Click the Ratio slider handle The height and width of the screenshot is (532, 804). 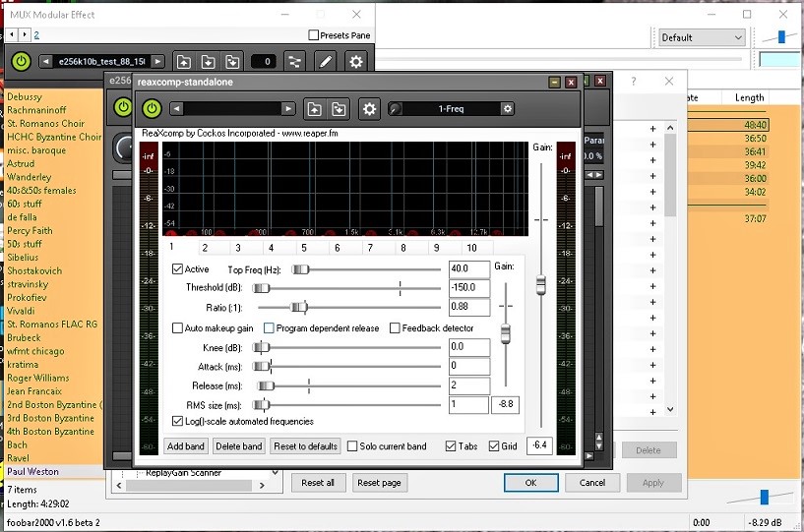click(299, 308)
